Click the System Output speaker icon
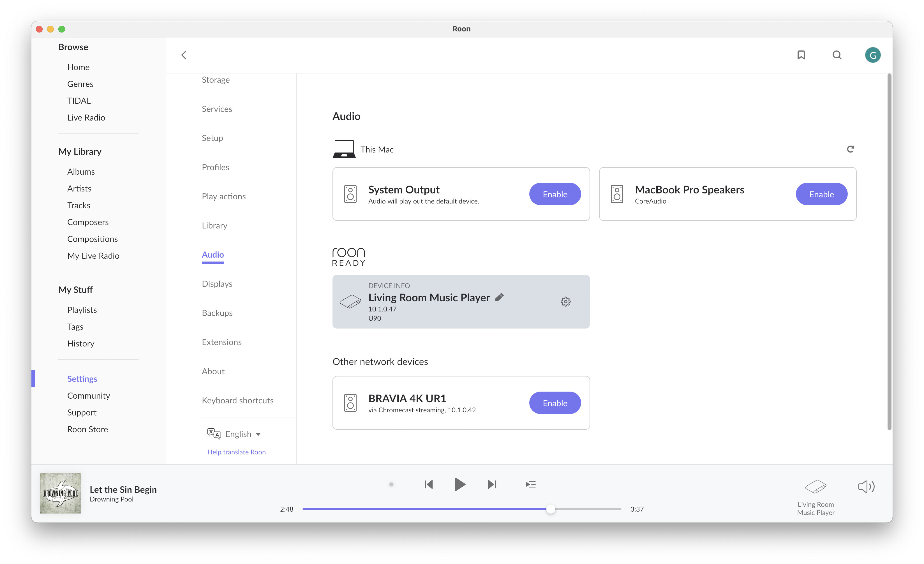 coord(350,194)
